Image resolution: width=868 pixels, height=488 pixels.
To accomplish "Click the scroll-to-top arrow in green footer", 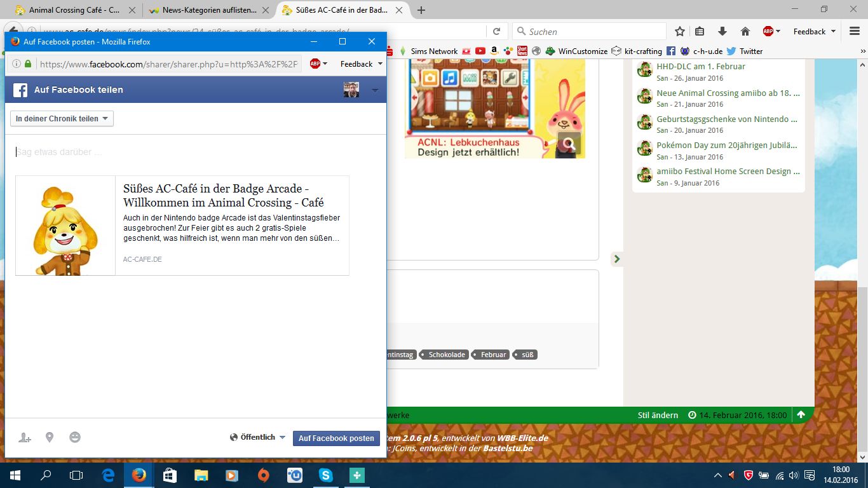I will coord(801,415).
